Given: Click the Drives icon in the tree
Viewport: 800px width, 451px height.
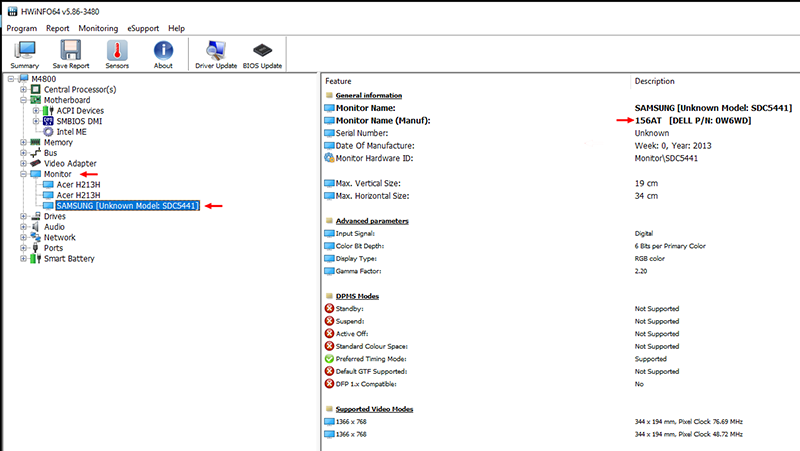Looking at the screenshot, I should pyautogui.click(x=36, y=216).
